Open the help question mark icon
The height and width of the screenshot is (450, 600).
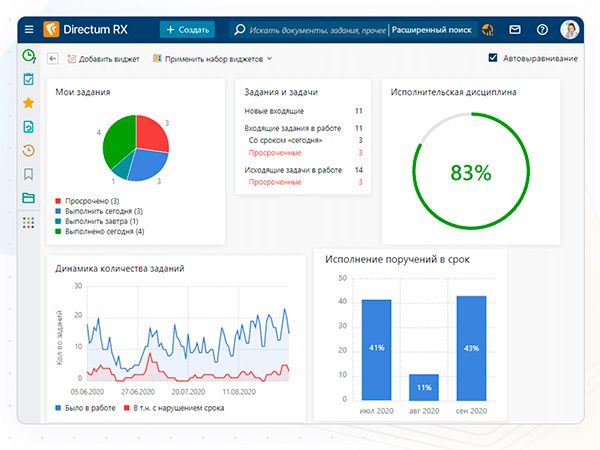(542, 29)
